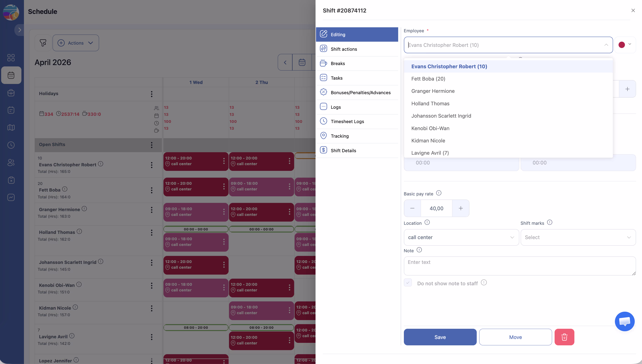Open the chat support bubble
642x364 pixels.
click(624, 321)
